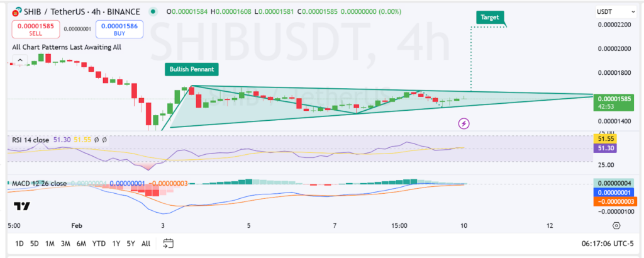Collapse the indicator legend with the caret button

click(19, 61)
